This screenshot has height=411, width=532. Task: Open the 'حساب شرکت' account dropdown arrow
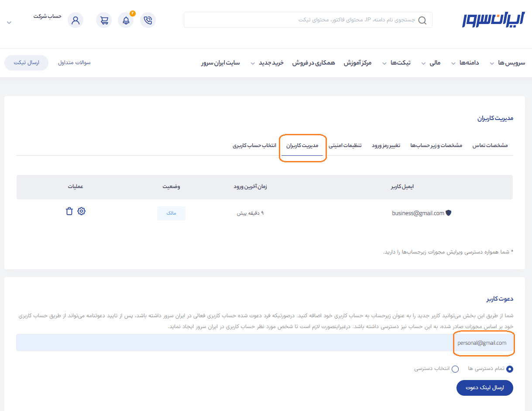(9, 23)
